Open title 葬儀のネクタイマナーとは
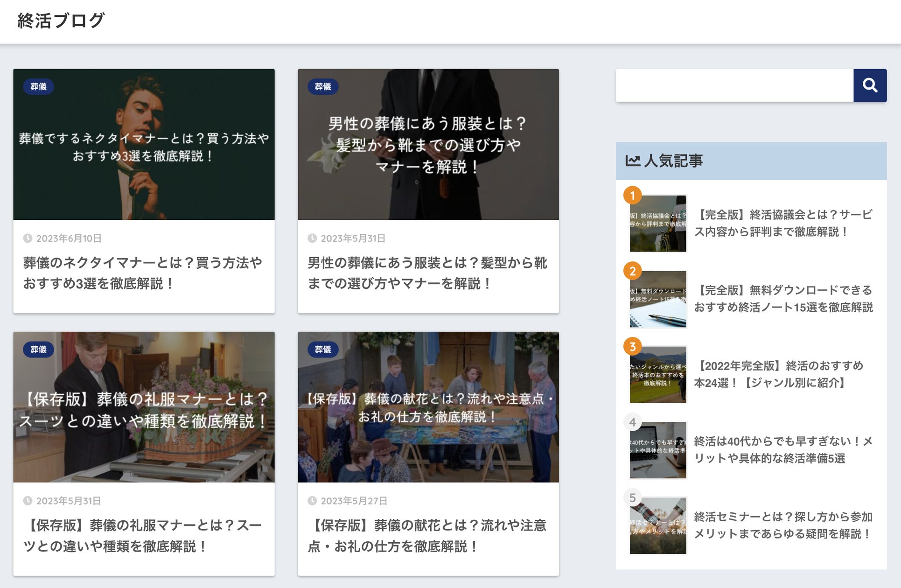 142,273
